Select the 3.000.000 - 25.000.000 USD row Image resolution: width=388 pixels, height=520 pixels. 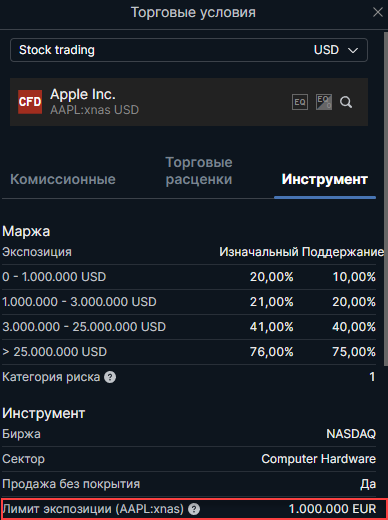(x=189, y=327)
